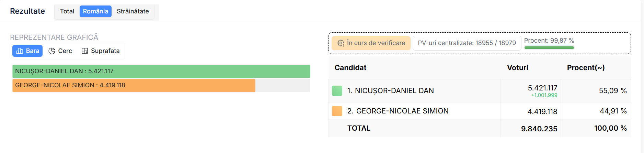The width and height of the screenshot is (644, 153).
Task: Click the Candidat column header
Action: coord(350,68)
